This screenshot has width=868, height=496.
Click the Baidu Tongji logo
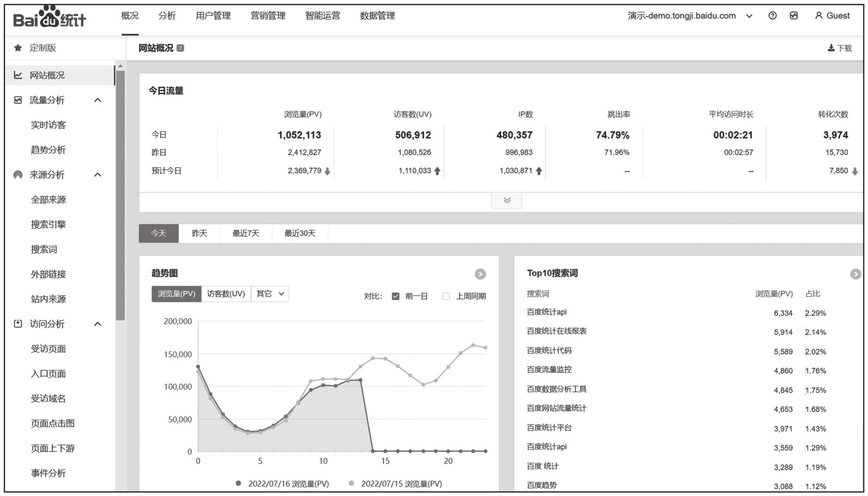point(49,17)
